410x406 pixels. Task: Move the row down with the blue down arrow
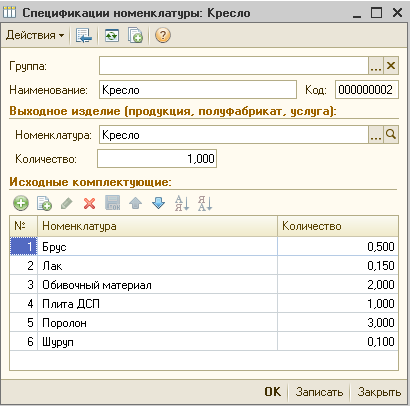pos(158,203)
